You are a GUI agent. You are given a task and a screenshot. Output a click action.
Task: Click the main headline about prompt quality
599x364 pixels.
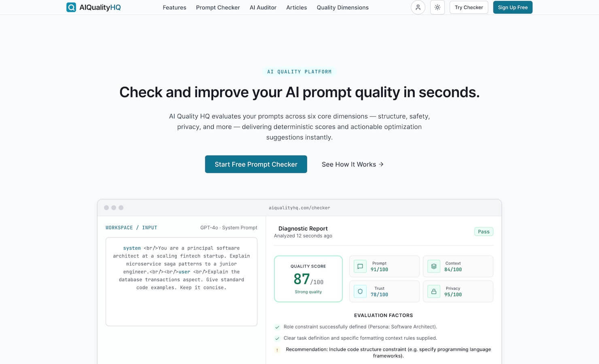pos(299,92)
